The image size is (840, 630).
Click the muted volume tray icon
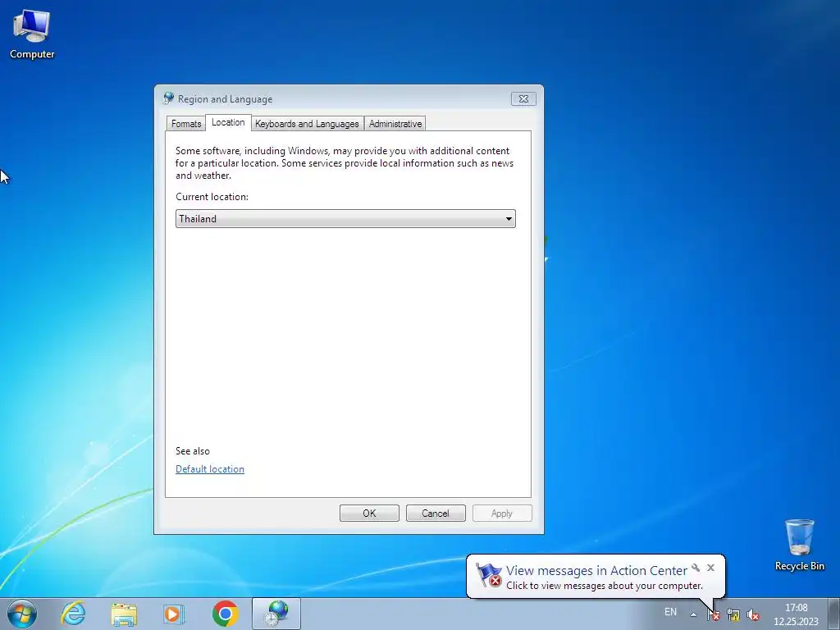pos(753,614)
